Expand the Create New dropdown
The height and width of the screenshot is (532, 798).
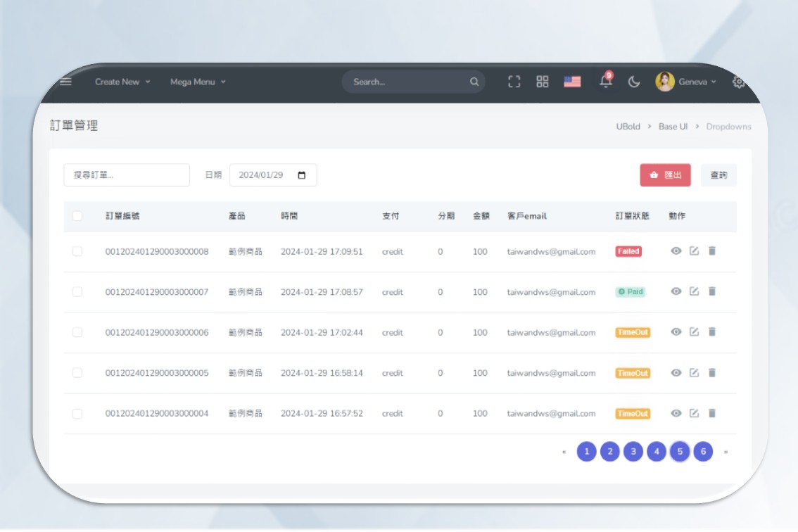[x=122, y=82]
